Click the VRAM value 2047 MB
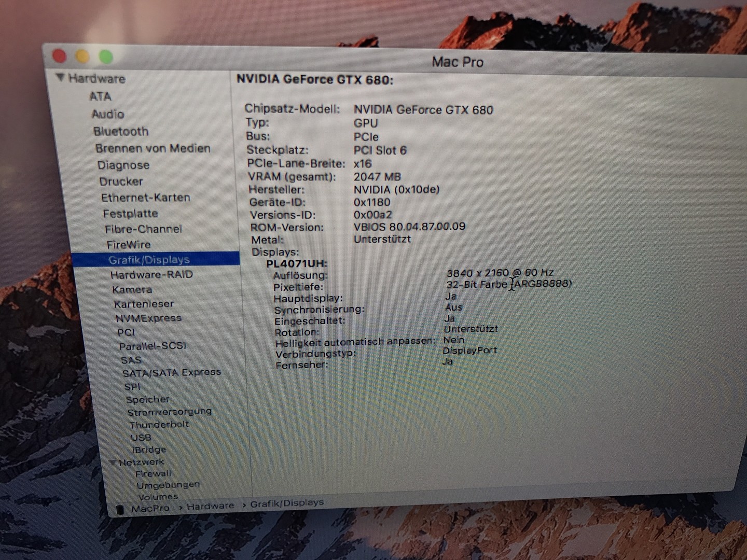The image size is (747, 560). (x=377, y=177)
